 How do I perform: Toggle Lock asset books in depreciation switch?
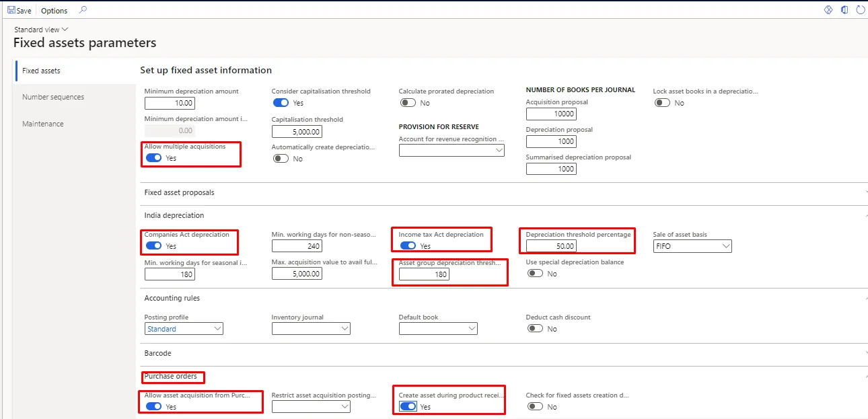tap(662, 103)
